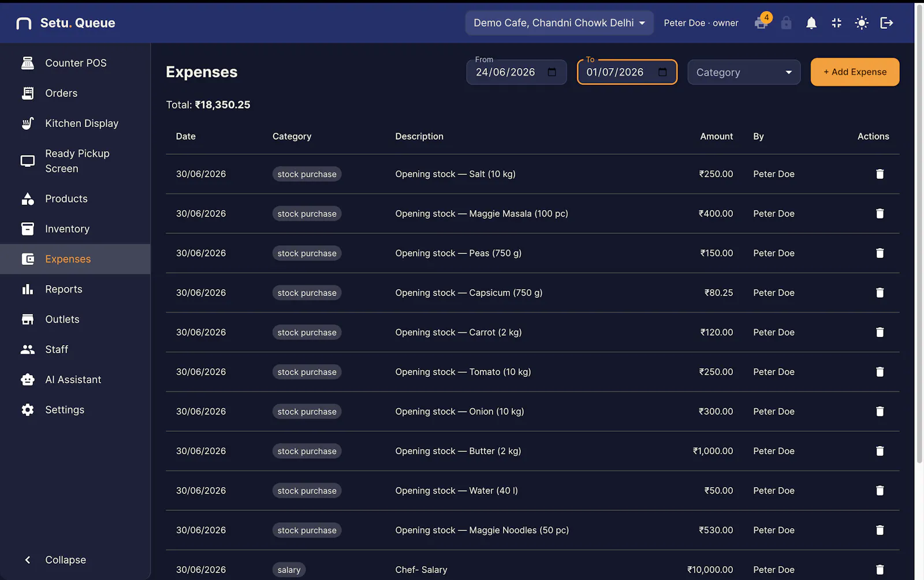Delete the Maggie Noodles expense
Viewport: 924px width, 580px height.
point(880,530)
